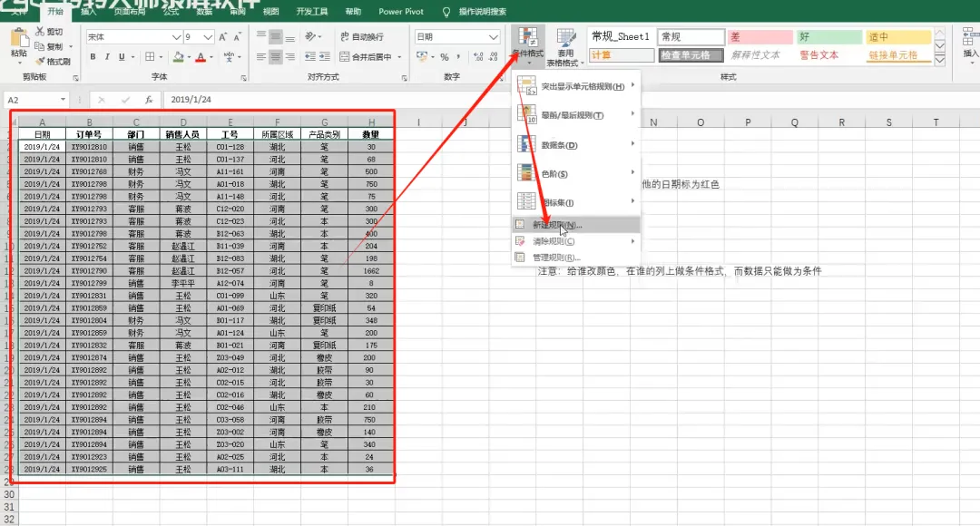Open the font group dialog launcher

[x=244, y=78]
